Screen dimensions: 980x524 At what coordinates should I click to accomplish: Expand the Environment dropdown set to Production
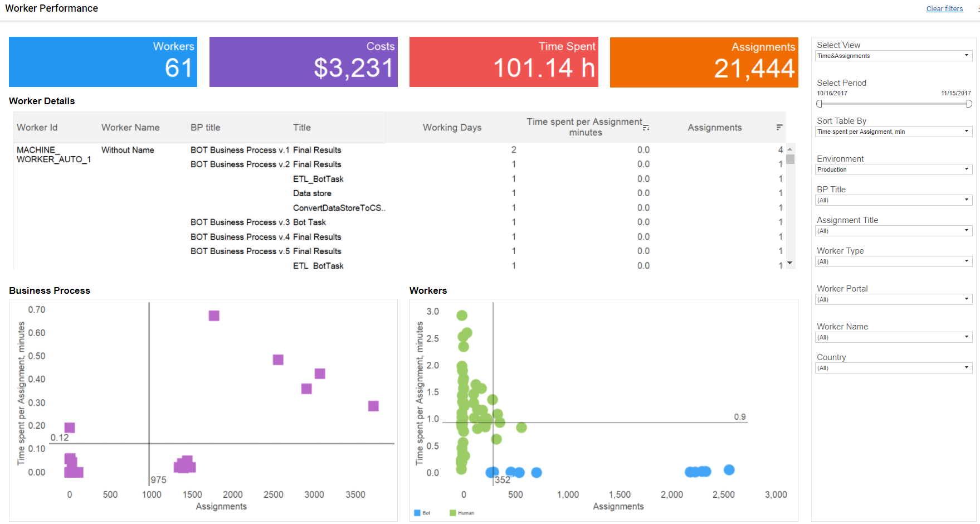(894, 169)
